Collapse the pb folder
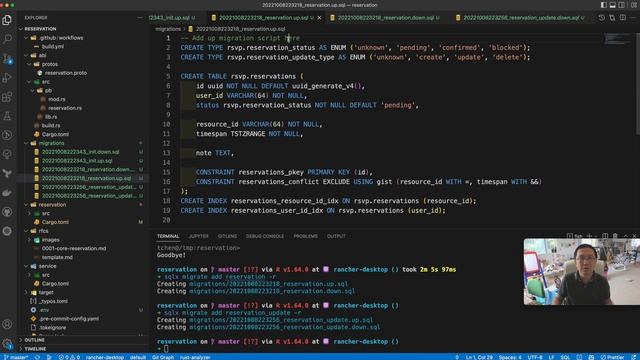This screenshot has width=640, height=360. point(48,90)
